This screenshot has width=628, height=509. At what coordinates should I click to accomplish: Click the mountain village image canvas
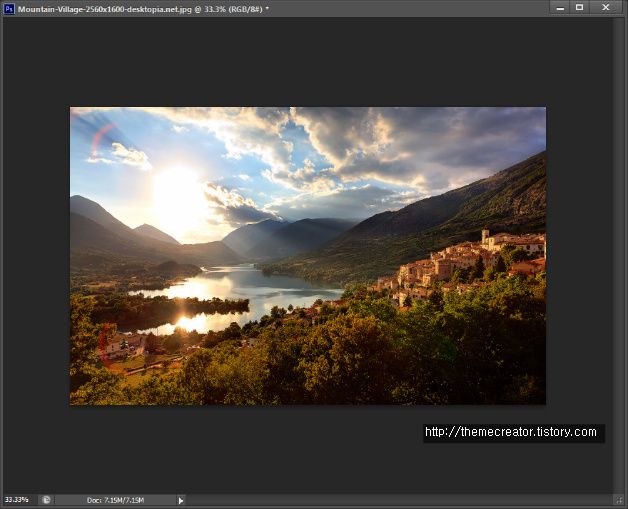(308, 256)
